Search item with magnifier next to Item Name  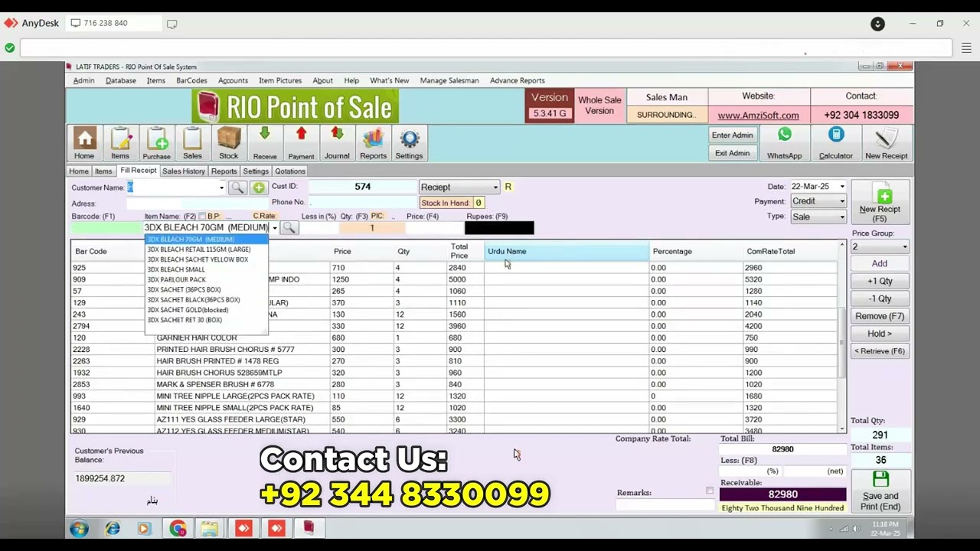[x=289, y=228]
